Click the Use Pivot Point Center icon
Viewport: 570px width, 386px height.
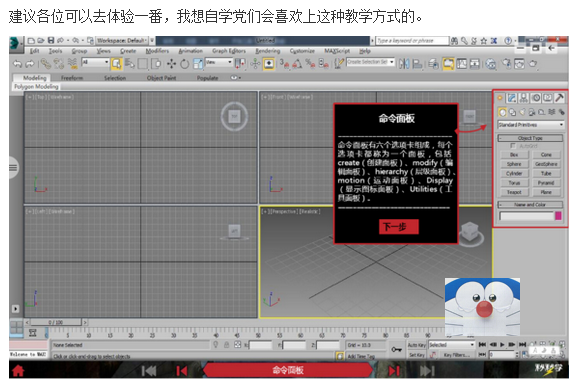tap(240, 64)
